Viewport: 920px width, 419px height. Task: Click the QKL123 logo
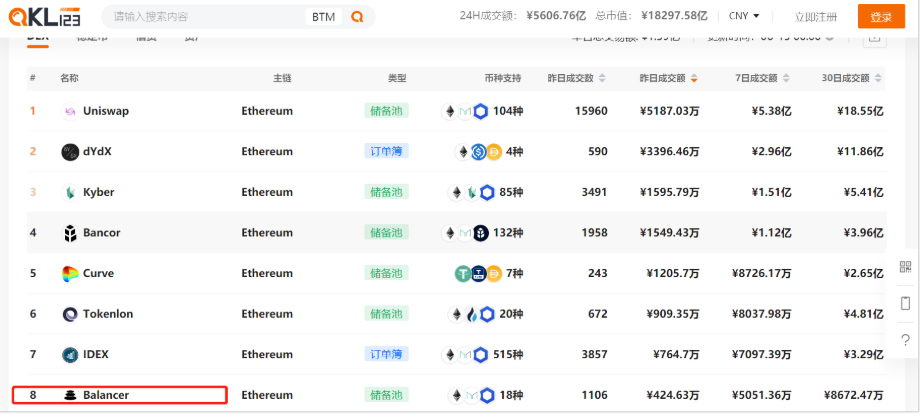[44, 17]
